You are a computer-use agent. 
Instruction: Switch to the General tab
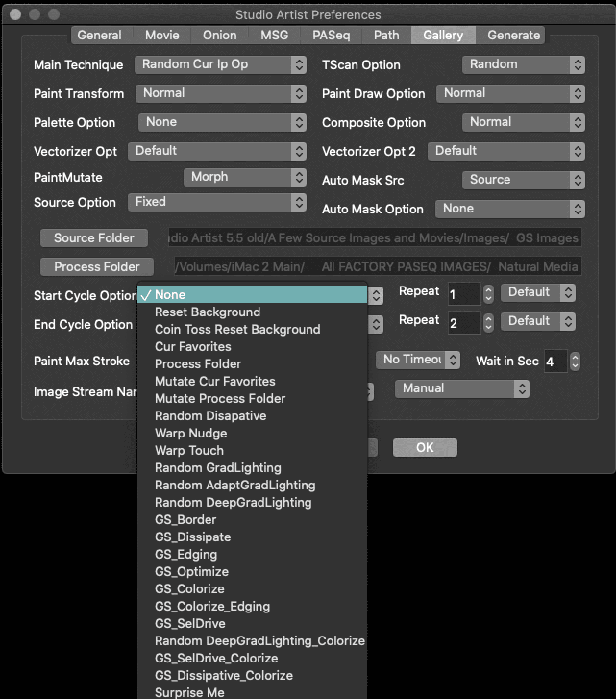[101, 35]
